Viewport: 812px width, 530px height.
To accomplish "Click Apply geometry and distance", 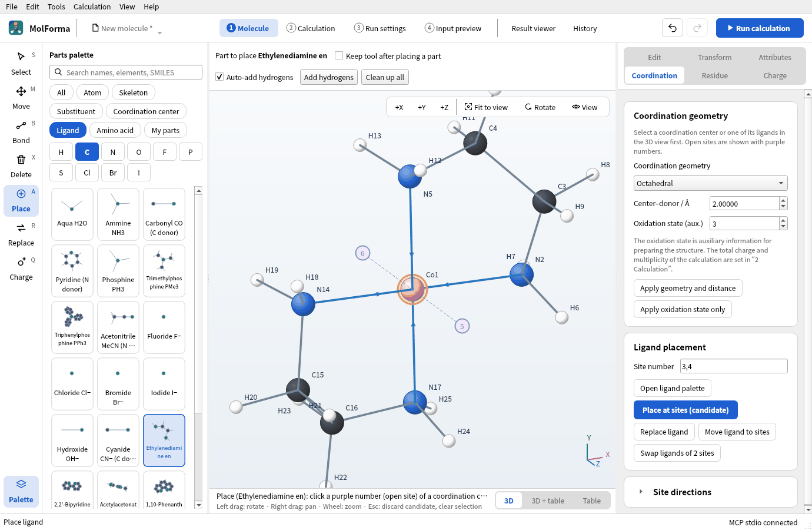I will 688,288.
